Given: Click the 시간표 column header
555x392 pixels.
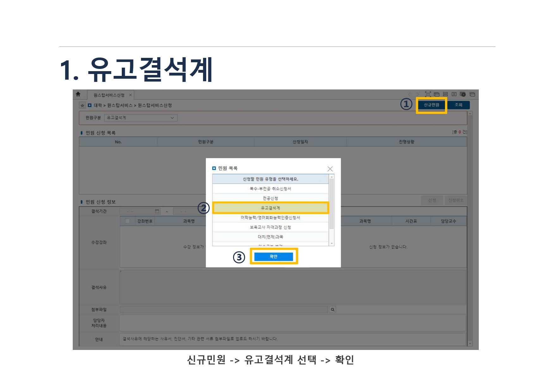Looking at the screenshot, I should coord(411,221).
